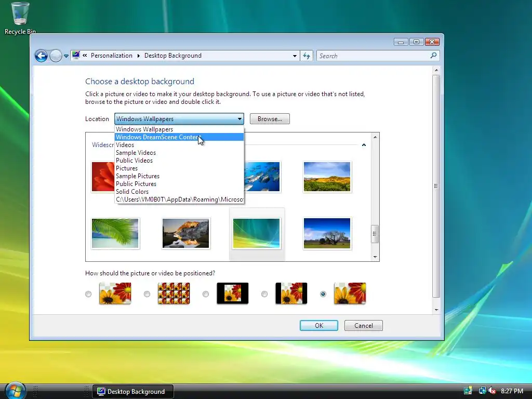532x399 pixels.
Task: Select the Center position radio button
Action: tap(206, 294)
